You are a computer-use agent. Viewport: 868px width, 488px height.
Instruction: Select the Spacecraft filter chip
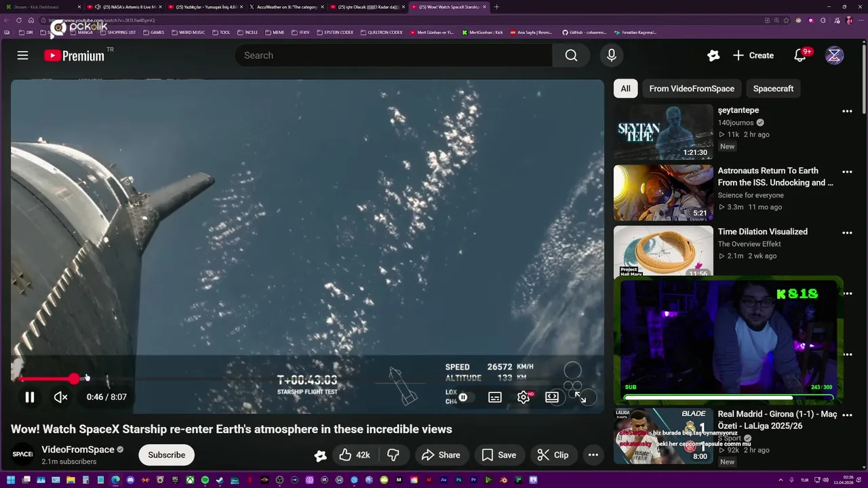pyautogui.click(x=773, y=89)
